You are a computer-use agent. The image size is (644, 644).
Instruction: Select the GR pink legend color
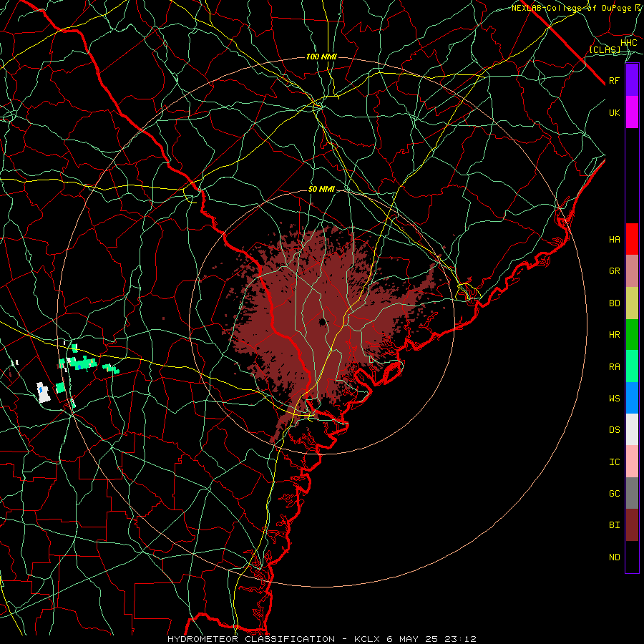[632, 271]
